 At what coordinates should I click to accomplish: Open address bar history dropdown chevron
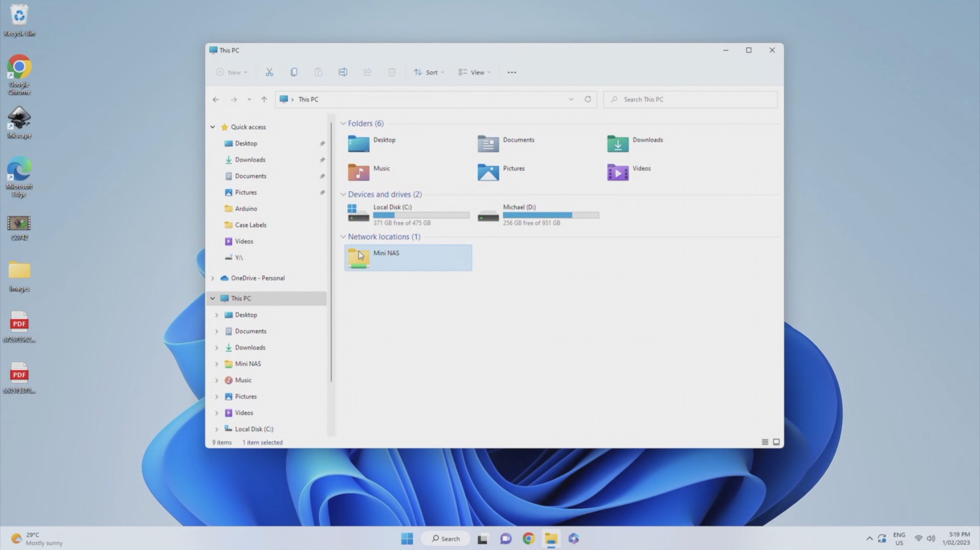571,99
